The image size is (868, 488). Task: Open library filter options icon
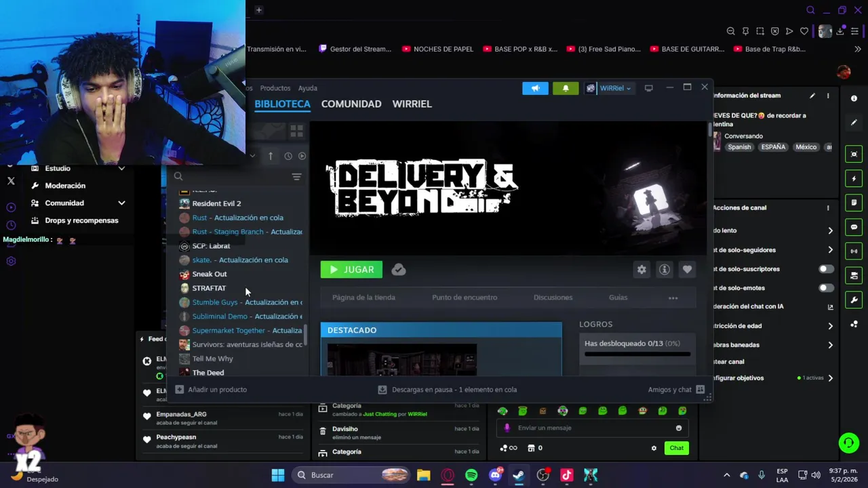[x=296, y=176]
